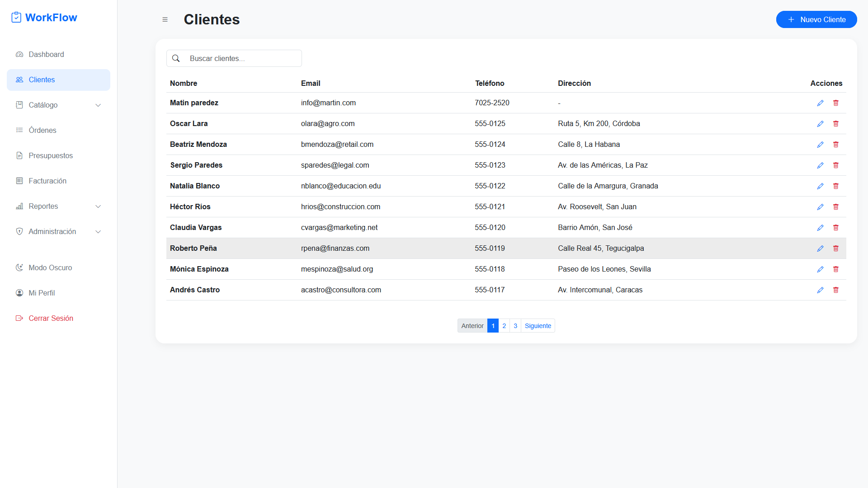The height and width of the screenshot is (488, 868).
Task: Click address Av. de las Américas, La Paz
Action: pos(603,165)
